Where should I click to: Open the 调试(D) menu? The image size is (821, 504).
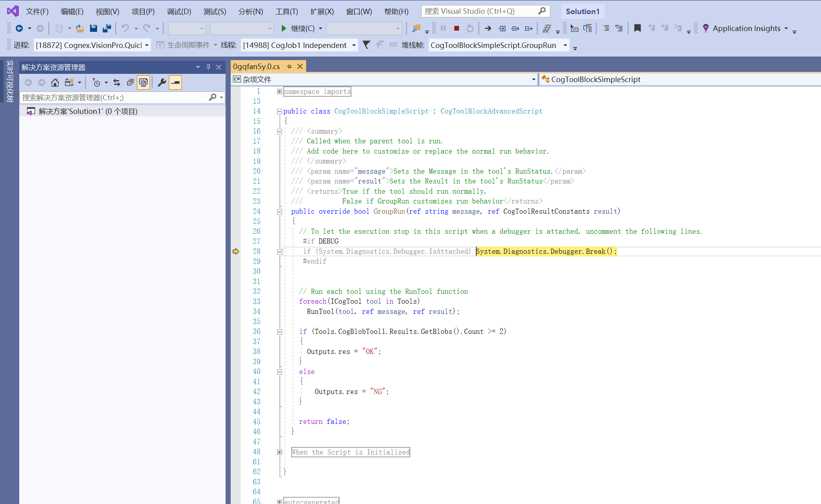coord(179,11)
